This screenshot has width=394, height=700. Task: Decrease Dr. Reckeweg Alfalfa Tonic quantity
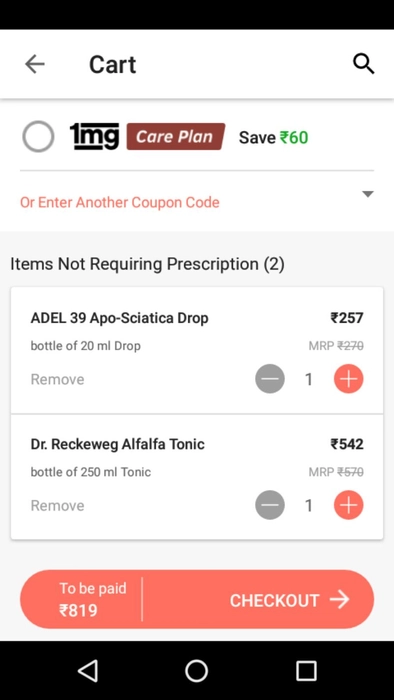(270, 505)
